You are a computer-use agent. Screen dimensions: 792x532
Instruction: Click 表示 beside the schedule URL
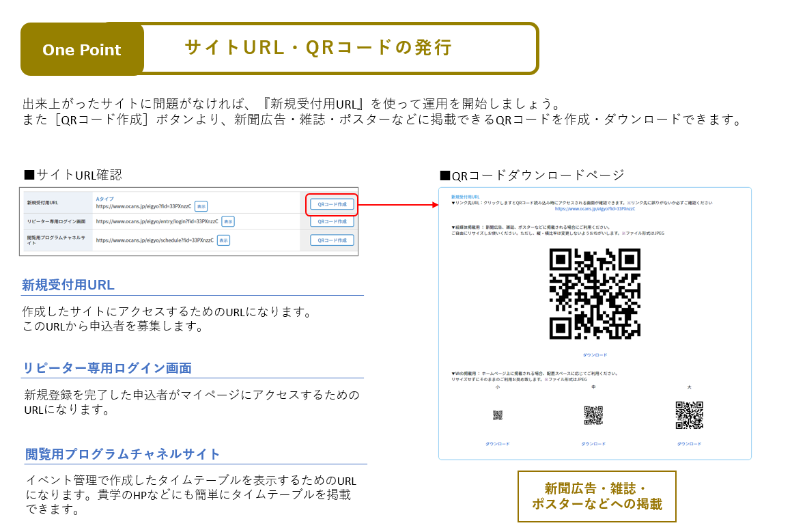pyautogui.click(x=223, y=240)
